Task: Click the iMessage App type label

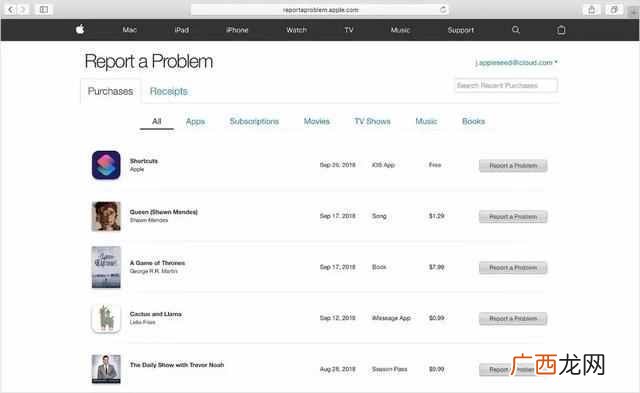Action: (x=391, y=318)
